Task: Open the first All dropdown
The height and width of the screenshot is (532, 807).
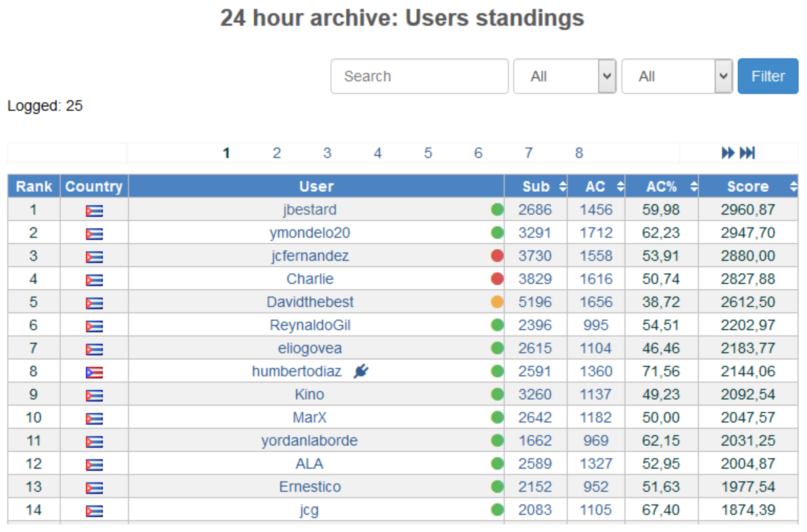Action: coord(565,76)
